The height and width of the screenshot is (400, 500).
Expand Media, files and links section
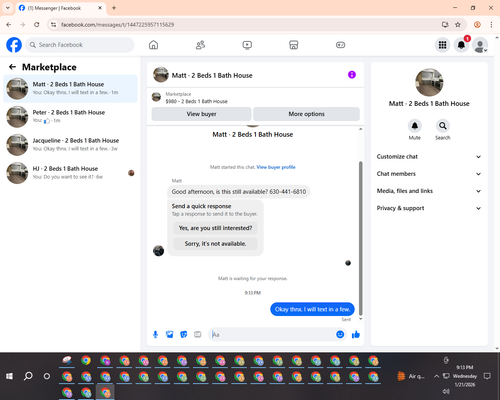(x=429, y=191)
